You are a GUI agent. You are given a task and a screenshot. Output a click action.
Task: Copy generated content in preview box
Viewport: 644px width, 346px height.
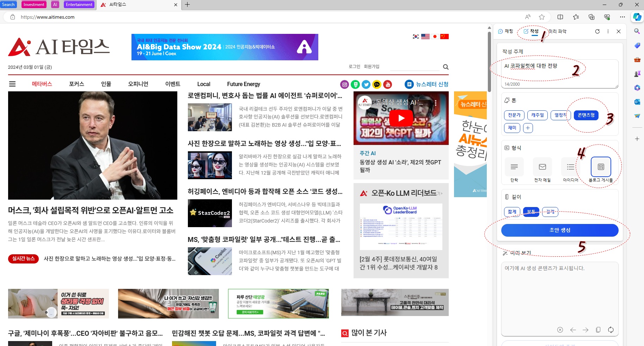pos(598,330)
